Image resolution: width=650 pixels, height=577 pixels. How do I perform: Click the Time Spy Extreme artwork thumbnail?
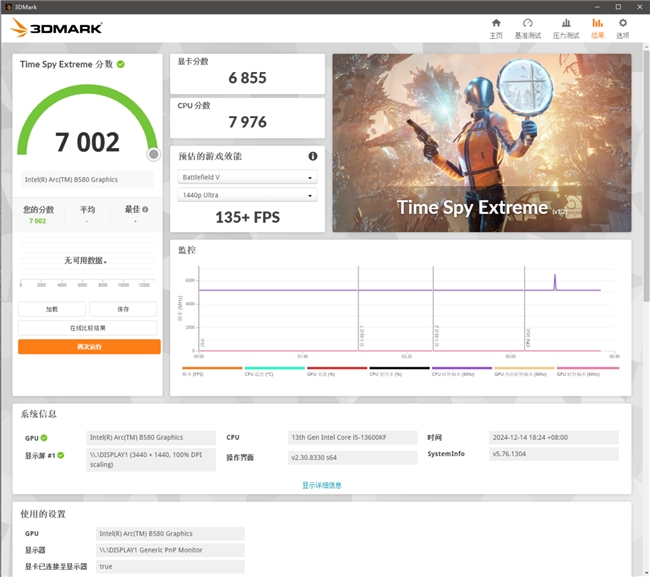point(482,143)
